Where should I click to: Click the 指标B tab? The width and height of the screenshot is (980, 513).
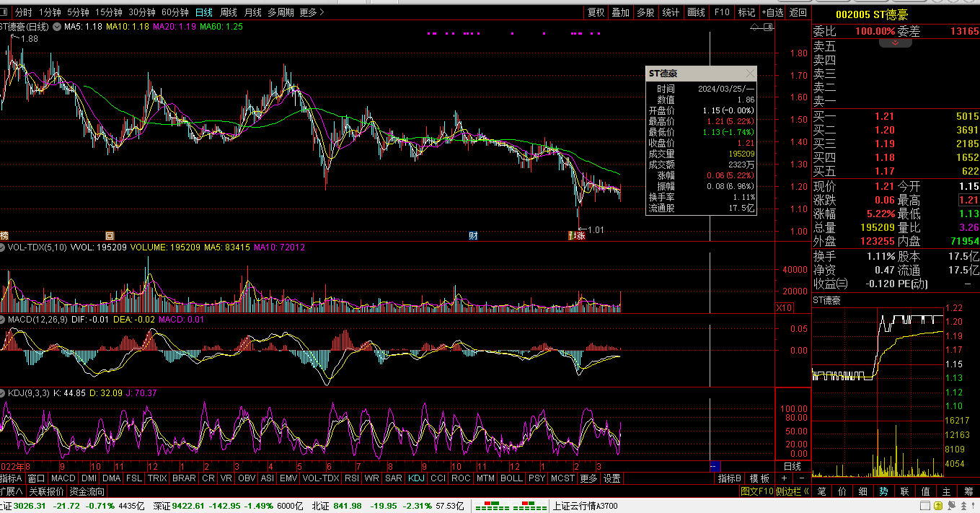point(730,478)
